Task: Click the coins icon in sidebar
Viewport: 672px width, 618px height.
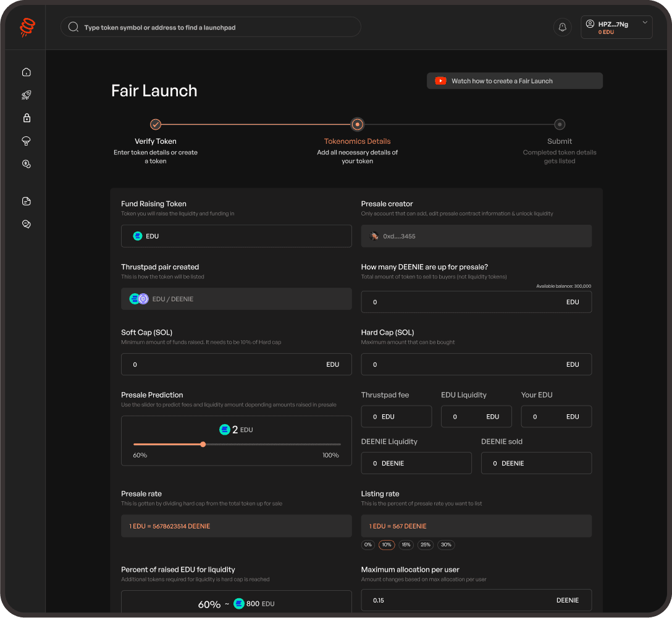Action: click(27, 164)
